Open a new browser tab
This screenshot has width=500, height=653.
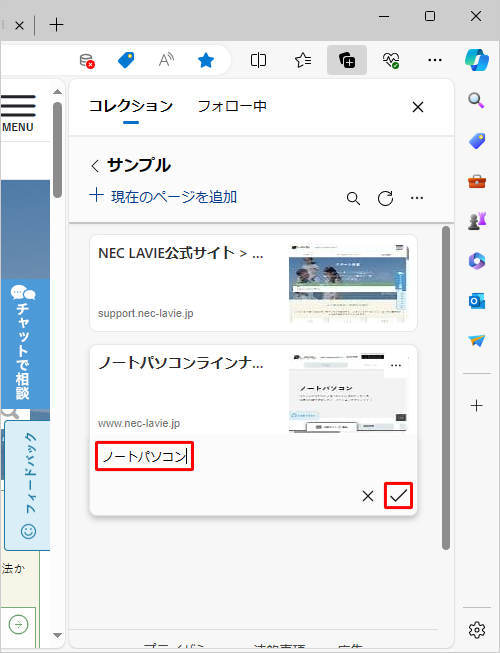tap(56, 25)
